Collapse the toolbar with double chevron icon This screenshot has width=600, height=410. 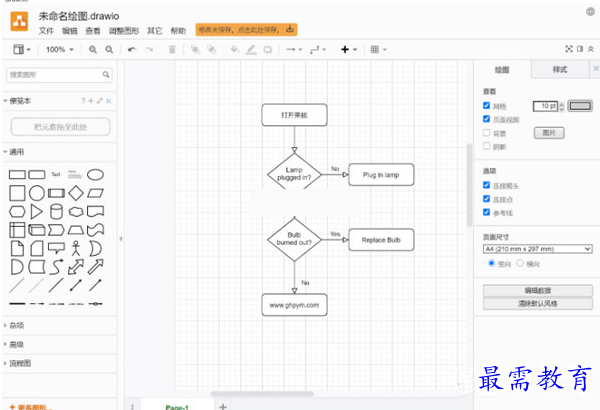tap(591, 49)
